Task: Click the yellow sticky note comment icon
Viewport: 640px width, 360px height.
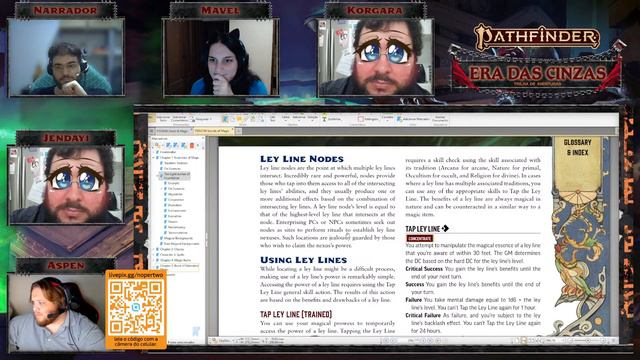Action: (239, 119)
